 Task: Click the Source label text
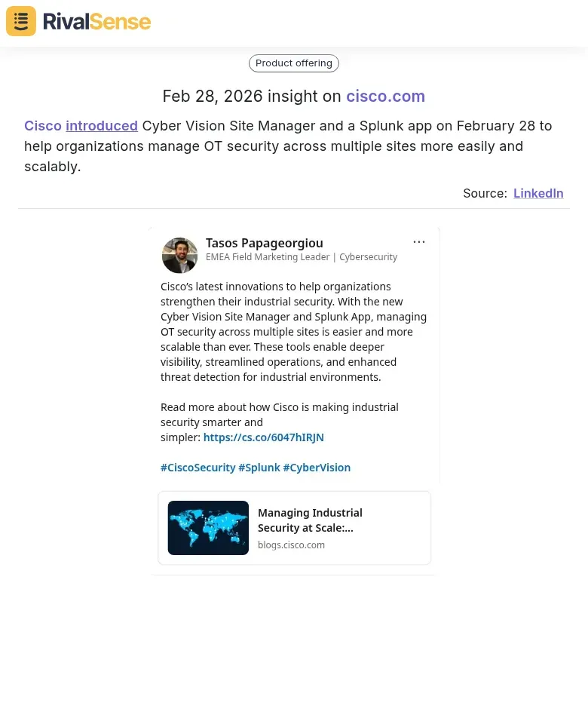[x=485, y=193]
